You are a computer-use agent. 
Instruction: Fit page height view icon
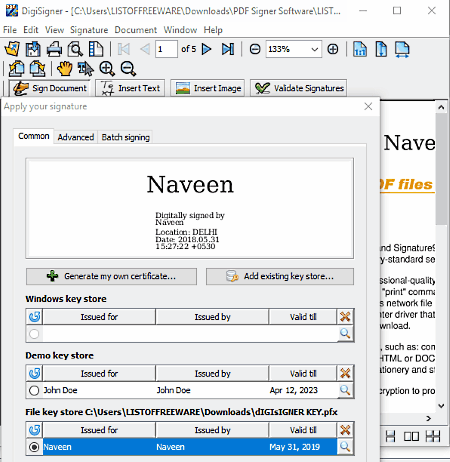point(381,49)
